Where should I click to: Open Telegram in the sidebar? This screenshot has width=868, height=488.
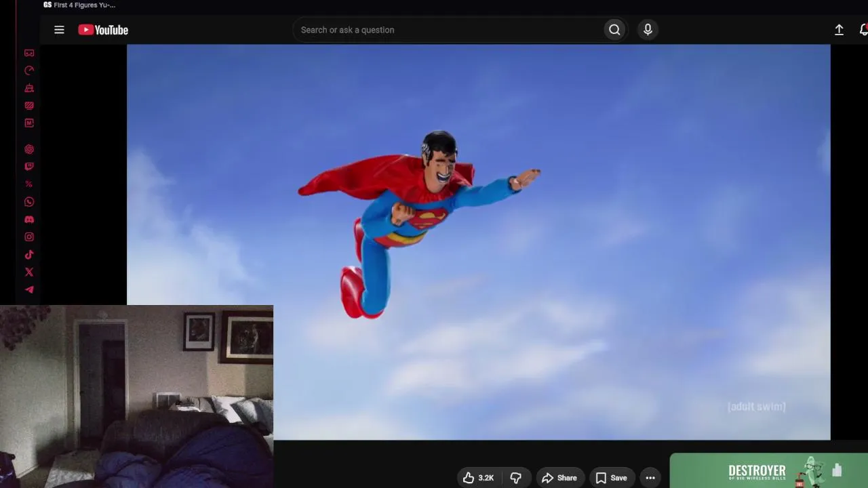(29, 290)
